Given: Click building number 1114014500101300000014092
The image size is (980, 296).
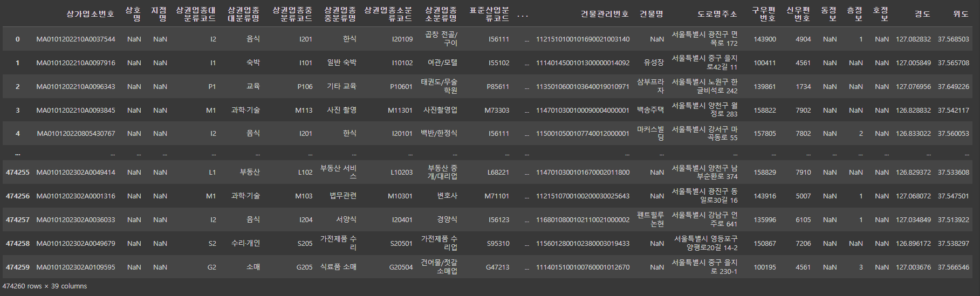Looking at the screenshot, I should tap(582, 63).
